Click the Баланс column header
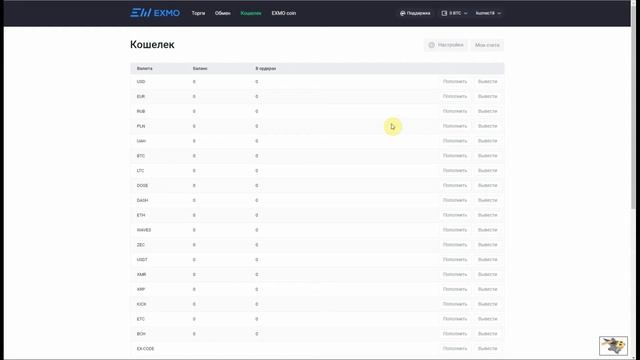The height and width of the screenshot is (360, 640). [200, 69]
